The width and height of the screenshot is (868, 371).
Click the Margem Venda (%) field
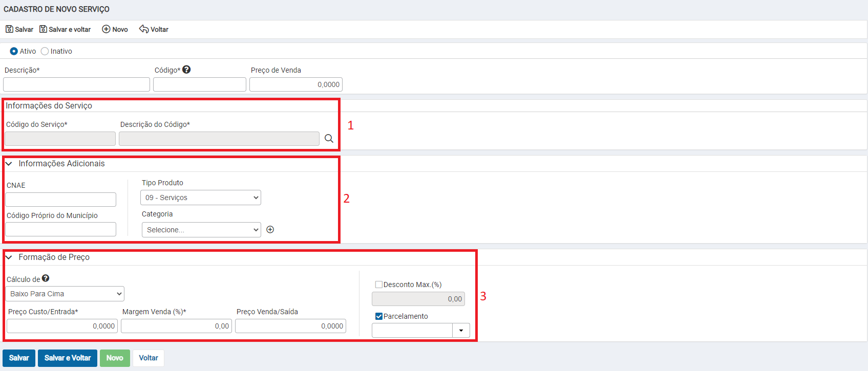[x=176, y=326]
